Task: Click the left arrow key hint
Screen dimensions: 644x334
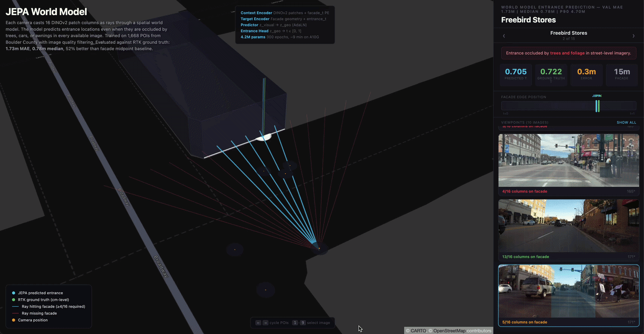Action: (258, 322)
